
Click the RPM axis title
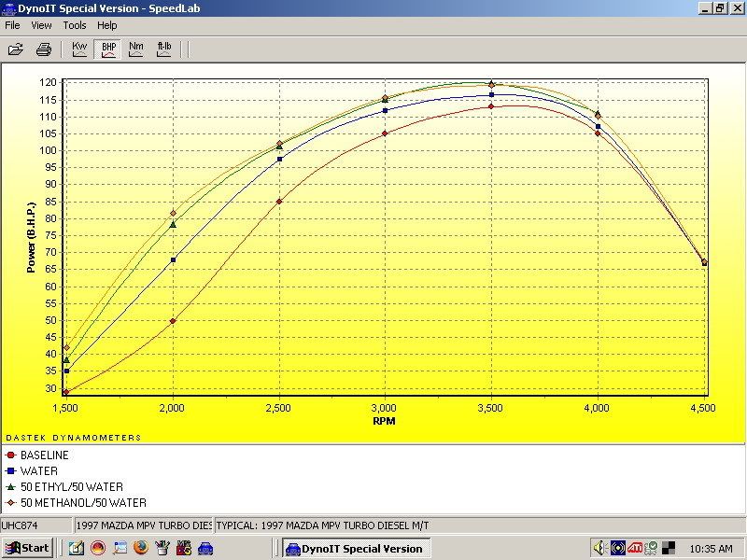pos(384,421)
